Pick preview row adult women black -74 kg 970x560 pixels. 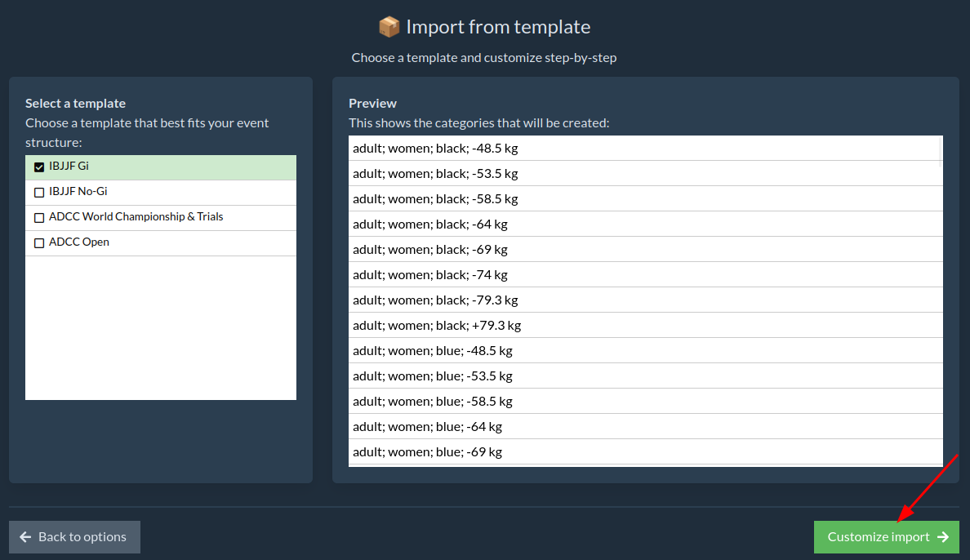(x=430, y=275)
